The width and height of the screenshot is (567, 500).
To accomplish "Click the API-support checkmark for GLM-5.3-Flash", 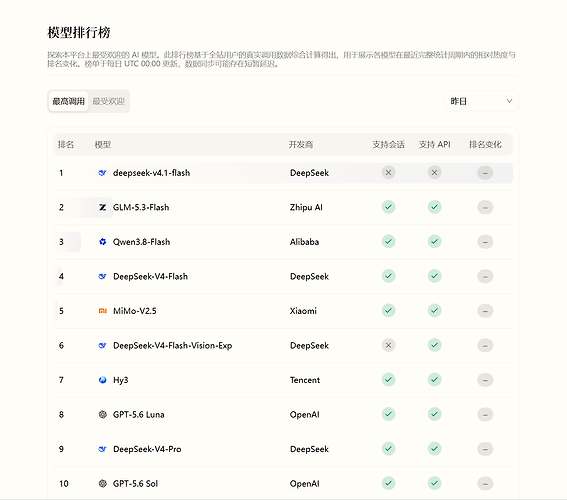I will coord(434,207).
